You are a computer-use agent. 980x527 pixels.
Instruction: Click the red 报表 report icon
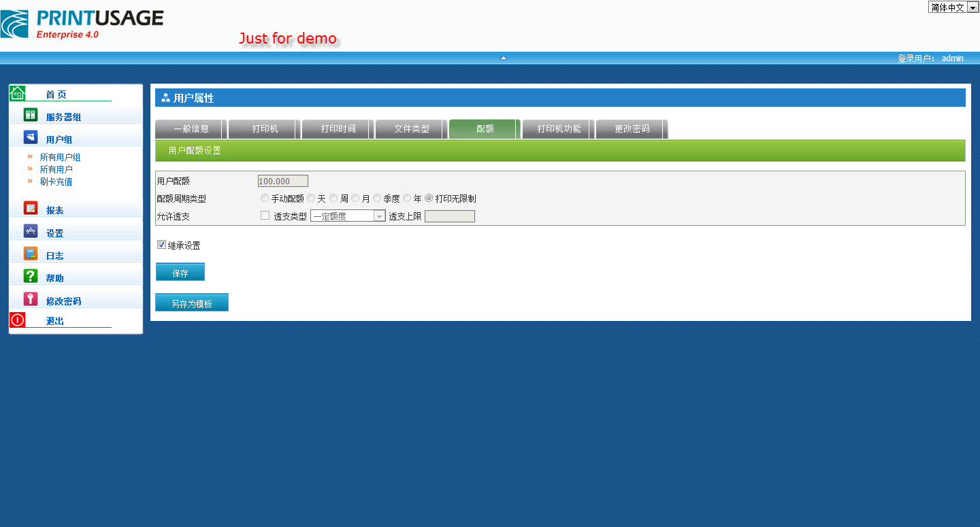tap(31, 208)
